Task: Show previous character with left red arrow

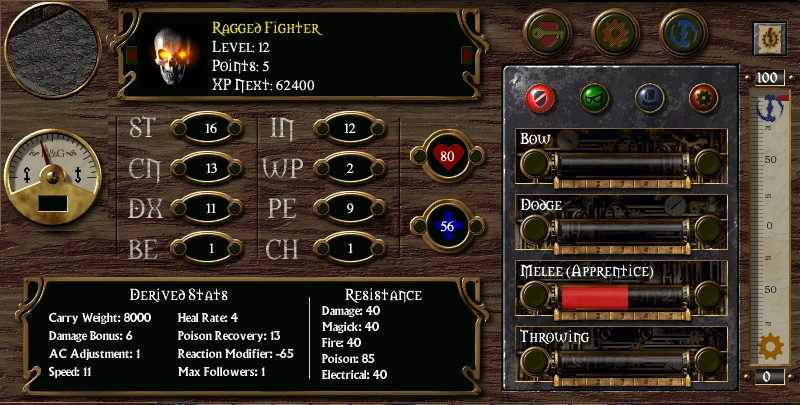Action: click(x=132, y=55)
